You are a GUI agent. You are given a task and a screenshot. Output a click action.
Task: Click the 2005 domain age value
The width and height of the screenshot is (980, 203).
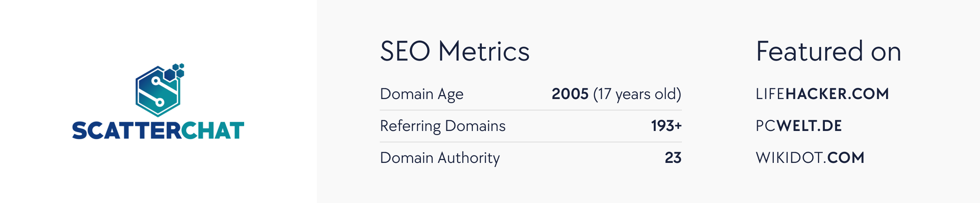[570, 94]
